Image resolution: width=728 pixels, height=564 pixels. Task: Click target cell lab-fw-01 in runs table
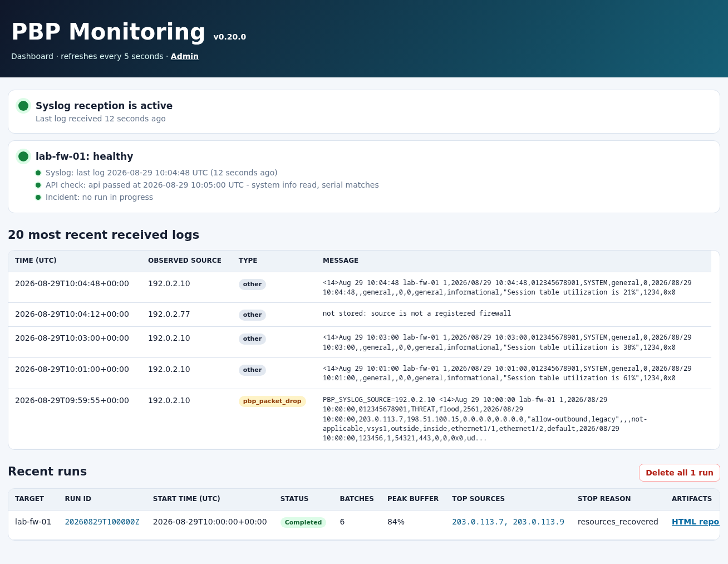33,522
